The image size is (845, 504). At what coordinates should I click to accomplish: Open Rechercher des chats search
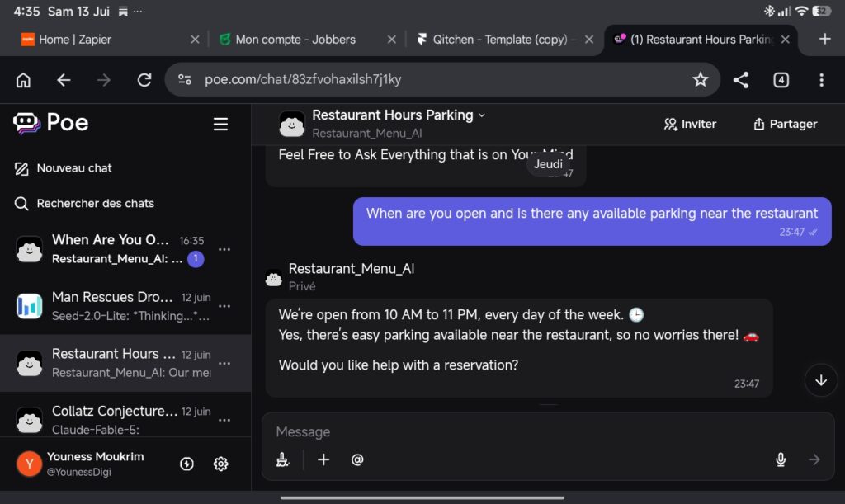tap(84, 203)
